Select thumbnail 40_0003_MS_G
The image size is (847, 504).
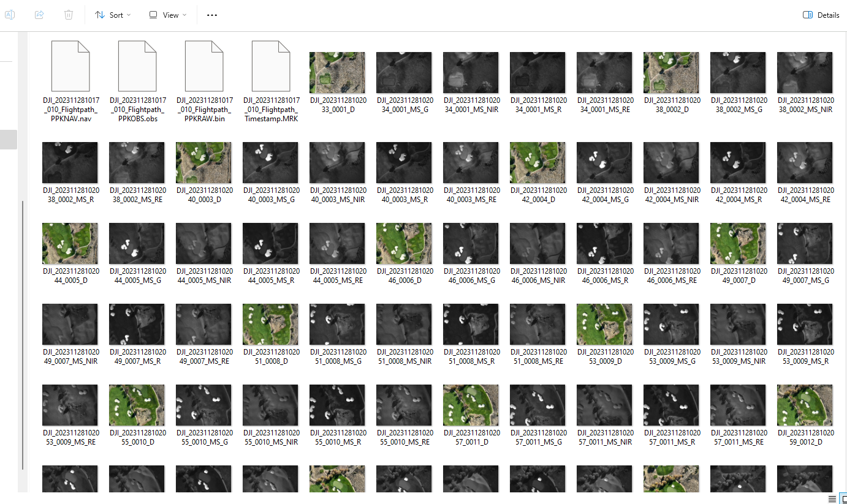pos(270,163)
